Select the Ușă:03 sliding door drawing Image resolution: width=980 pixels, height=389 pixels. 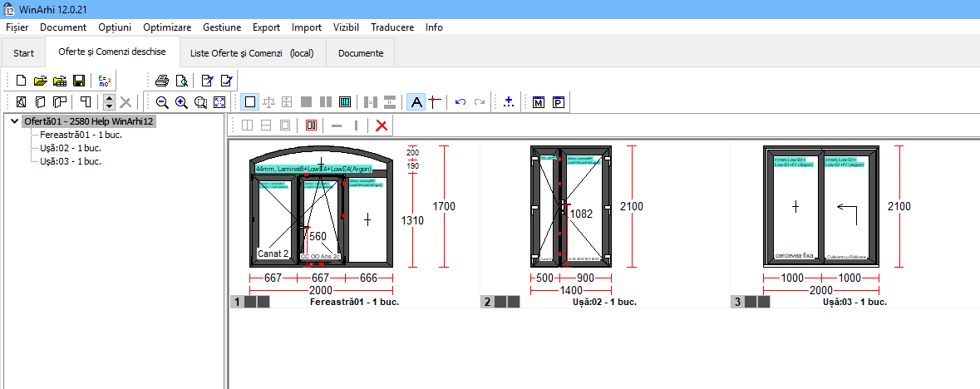coord(820,206)
